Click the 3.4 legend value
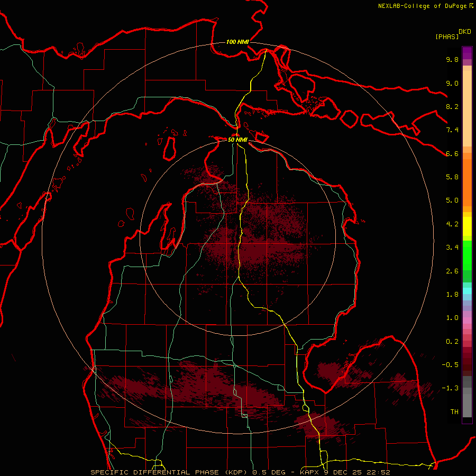Screen dimensions: 476x476 [452, 248]
